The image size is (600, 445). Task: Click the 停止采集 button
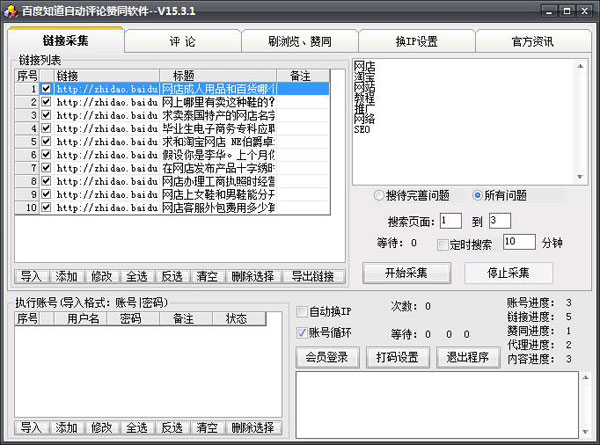(508, 273)
